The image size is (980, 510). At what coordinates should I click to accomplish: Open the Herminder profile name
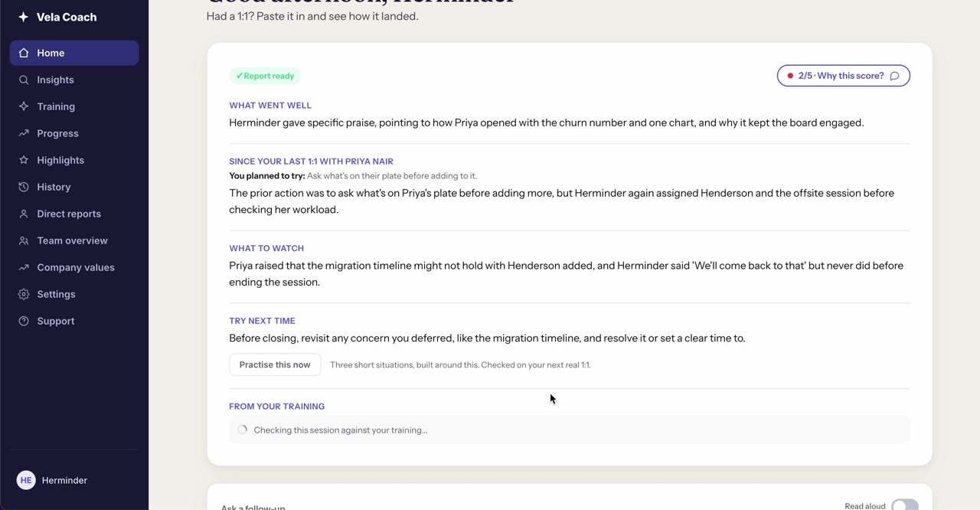click(x=64, y=480)
